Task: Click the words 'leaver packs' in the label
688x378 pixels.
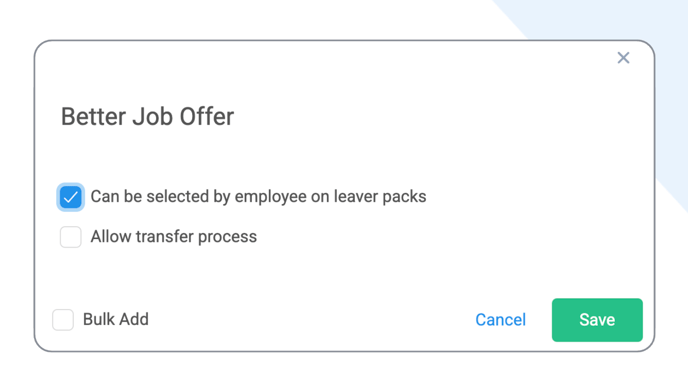Action: pyautogui.click(x=380, y=197)
